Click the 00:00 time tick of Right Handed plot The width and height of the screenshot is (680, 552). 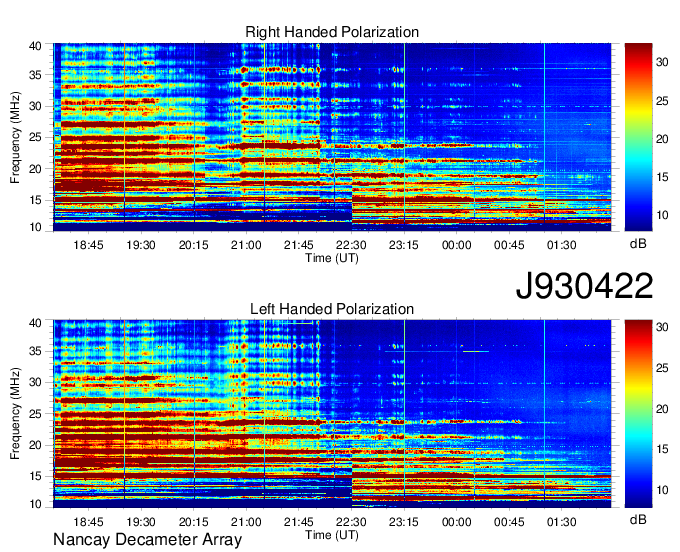pyautogui.click(x=457, y=245)
